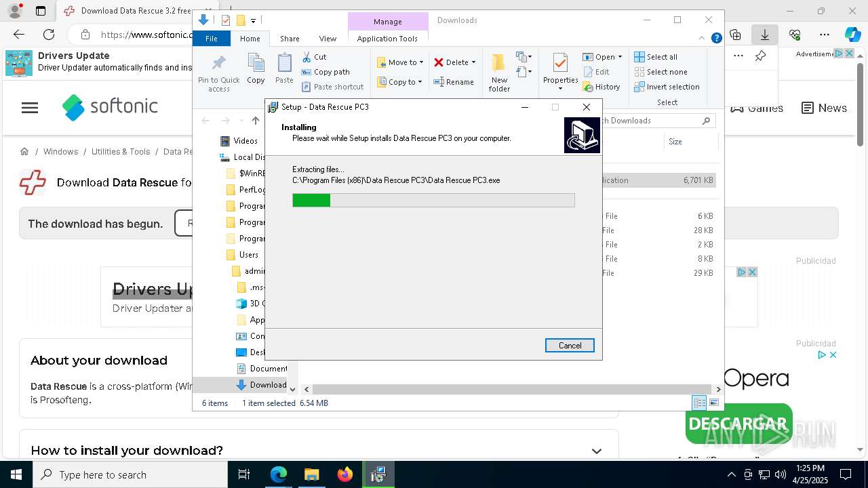Click the Start button

(x=16, y=474)
